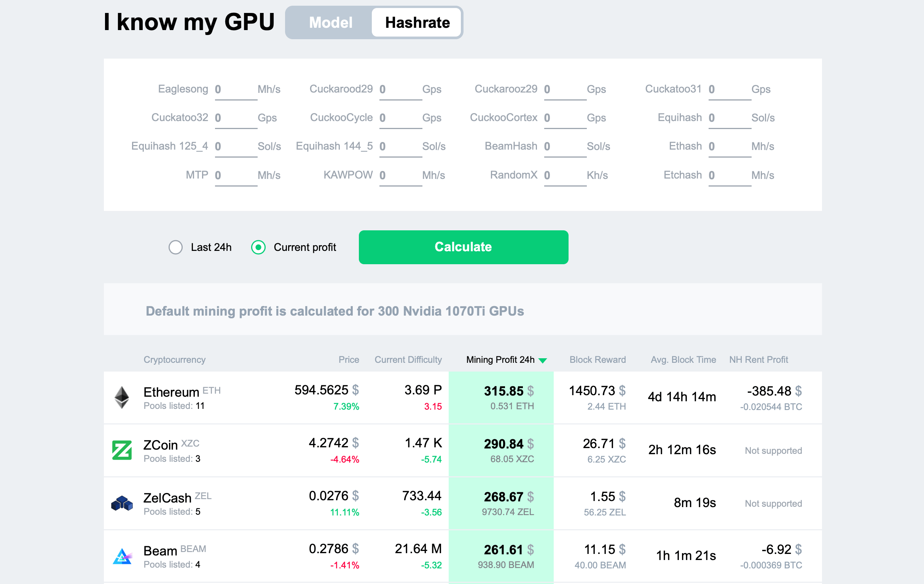
Task: Select the Current profit radio button
Action: point(258,247)
